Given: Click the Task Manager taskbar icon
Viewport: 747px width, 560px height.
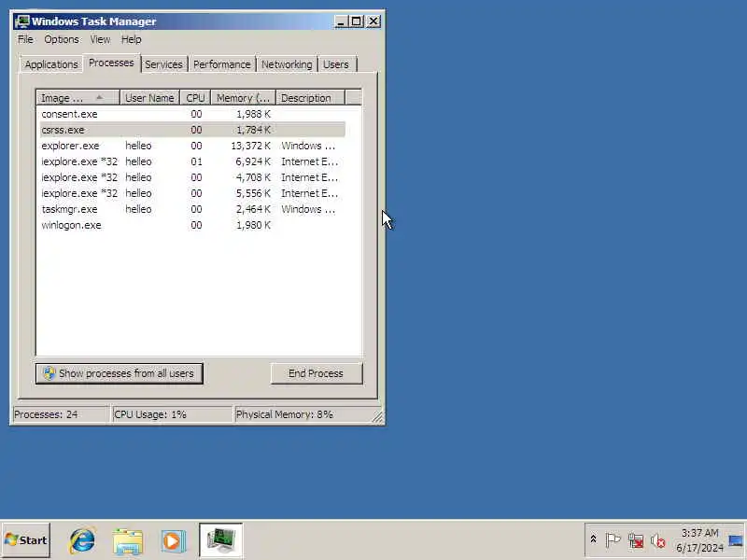Looking at the screenshot, I should [220, 540].
